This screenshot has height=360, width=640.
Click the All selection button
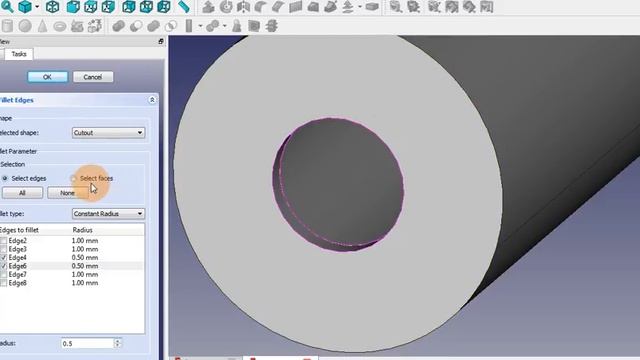pos(22,193)
